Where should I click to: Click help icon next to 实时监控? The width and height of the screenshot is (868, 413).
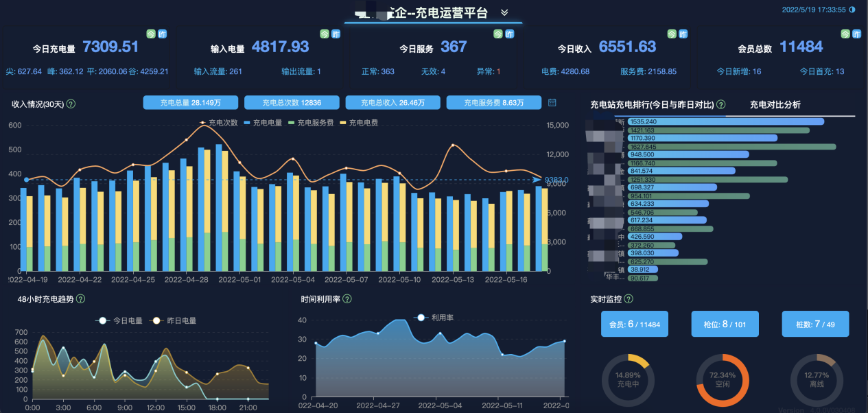pyautogui.click(x=629, y=299)
